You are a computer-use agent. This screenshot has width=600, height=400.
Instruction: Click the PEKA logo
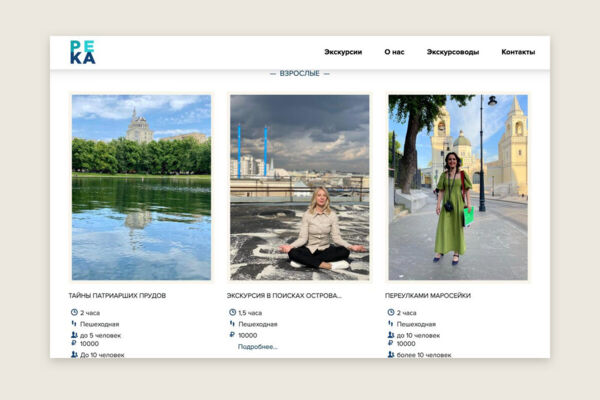pyautogui.click(x=83, y=52)
